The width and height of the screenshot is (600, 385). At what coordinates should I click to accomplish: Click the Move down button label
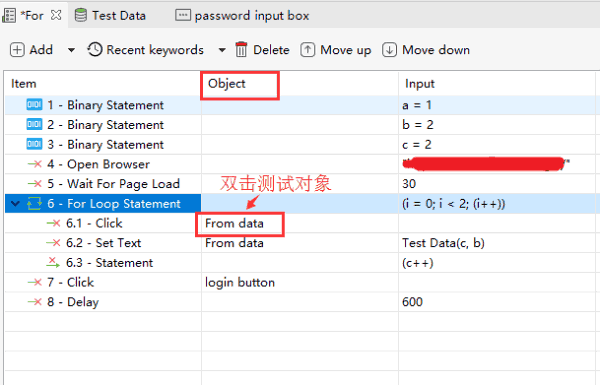coord(436,50)
